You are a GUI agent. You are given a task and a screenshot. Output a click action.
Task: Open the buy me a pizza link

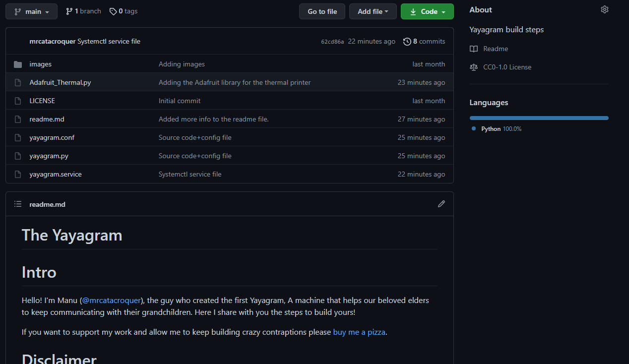tap(359, 332)
